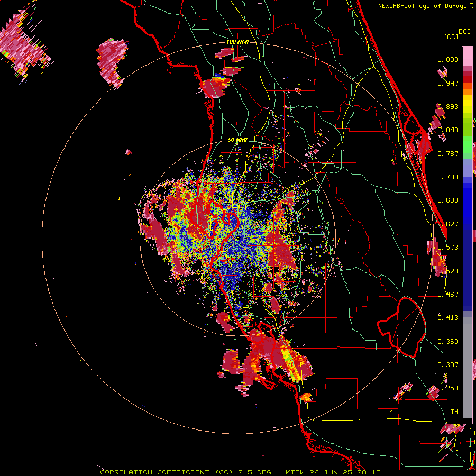Click the 0.307 legend value
The image size is (476, 476).
pyautogui.click(x=448, y=365)
